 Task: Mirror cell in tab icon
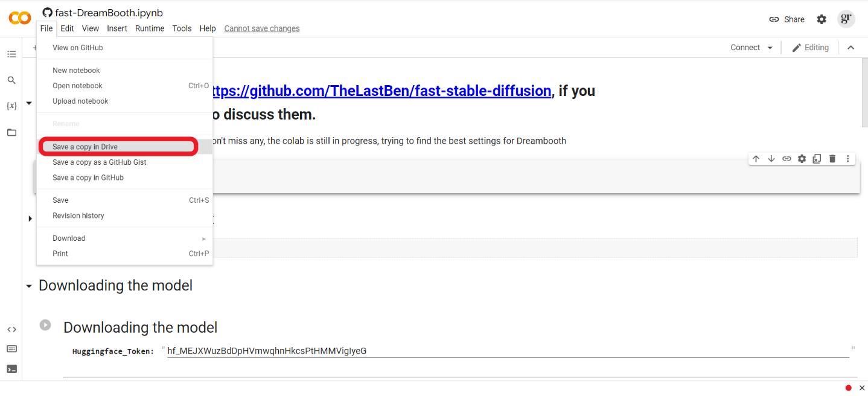tap(817, 159)
